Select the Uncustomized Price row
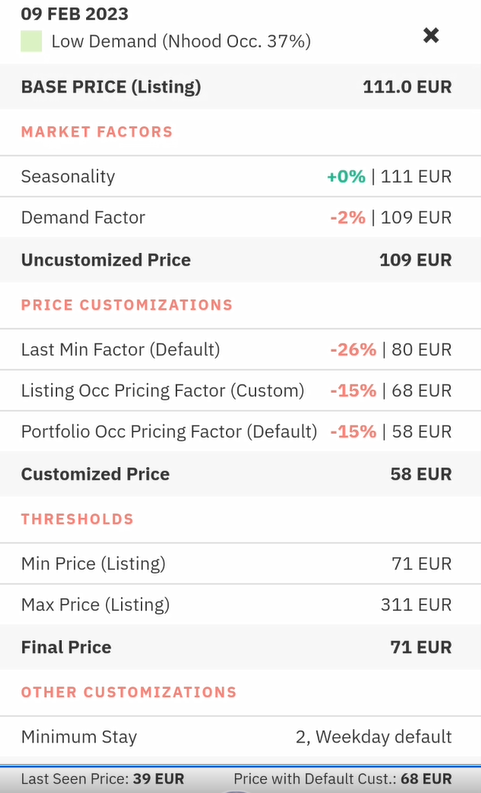The width and height of the screenshot is (481, 793). 240,260
